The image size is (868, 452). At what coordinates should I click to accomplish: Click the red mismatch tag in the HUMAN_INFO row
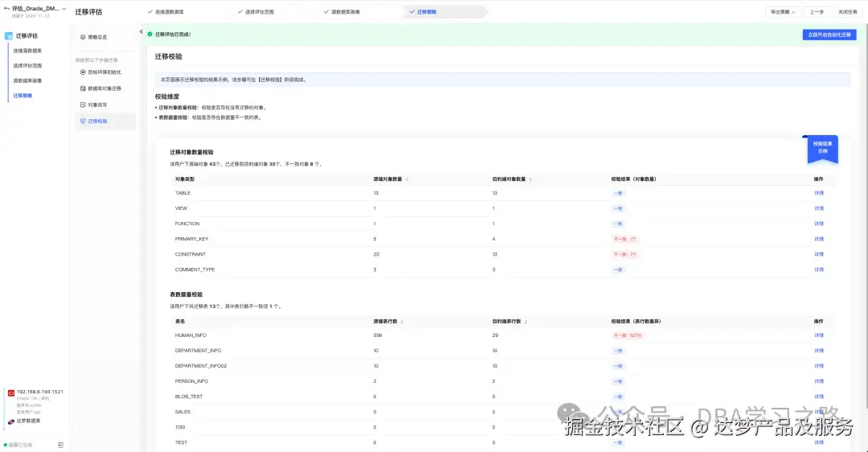[x=627, y=335]
